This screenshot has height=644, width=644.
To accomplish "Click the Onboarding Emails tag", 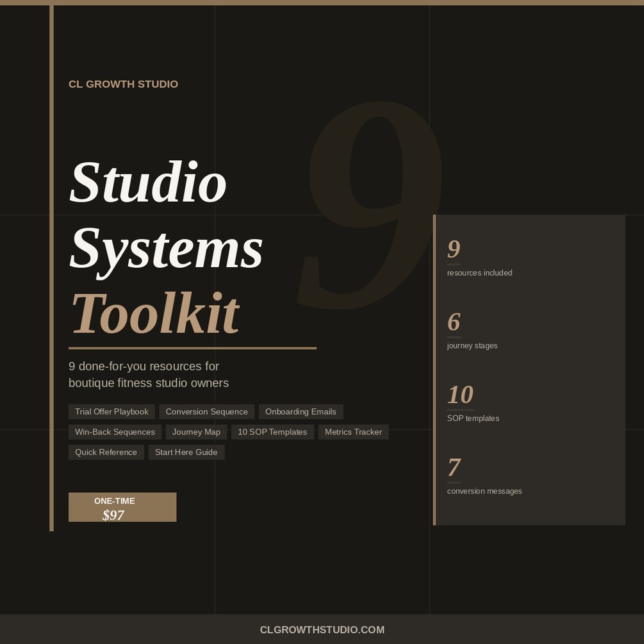I will pos(301,411).
